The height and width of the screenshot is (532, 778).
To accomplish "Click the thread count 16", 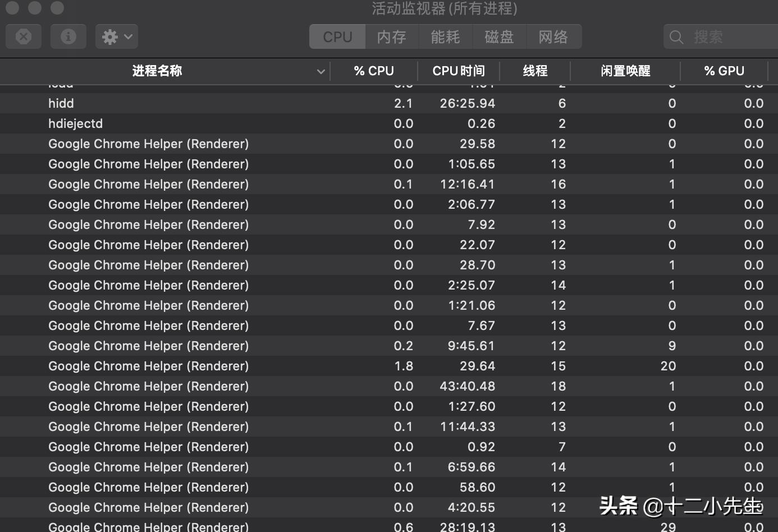I will [x=559, y=184].
